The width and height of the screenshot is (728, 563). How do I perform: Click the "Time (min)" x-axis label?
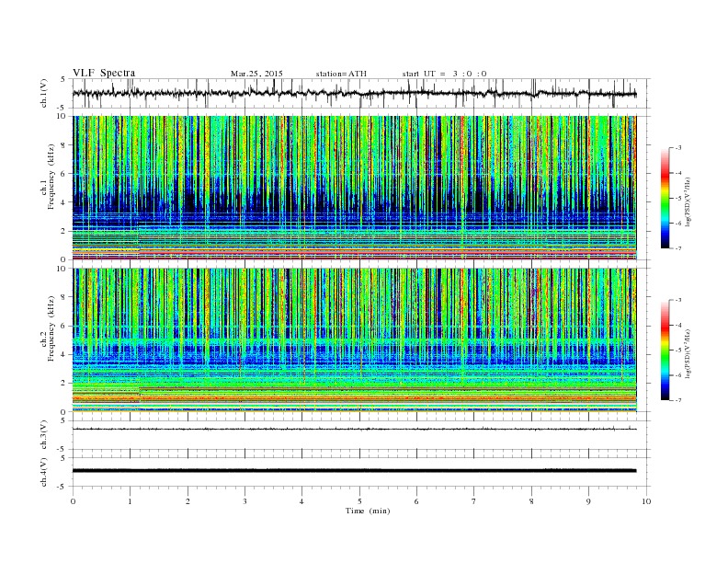pyautogui.click(x=368, y=511)
